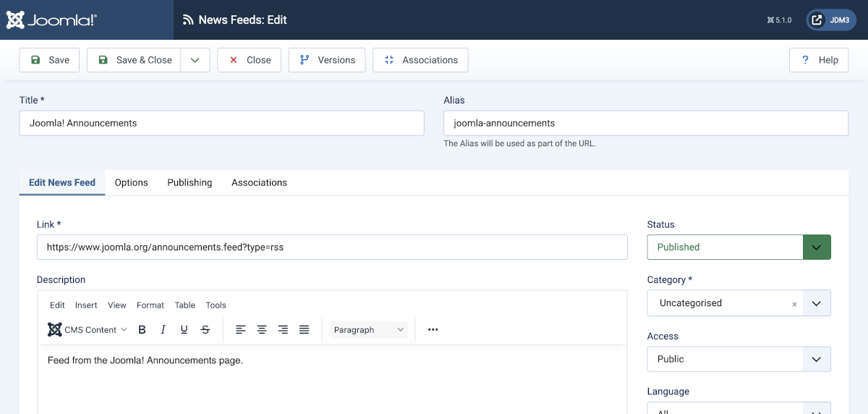
Task: Click the Close button with red X
Action: tap(250, 60)
